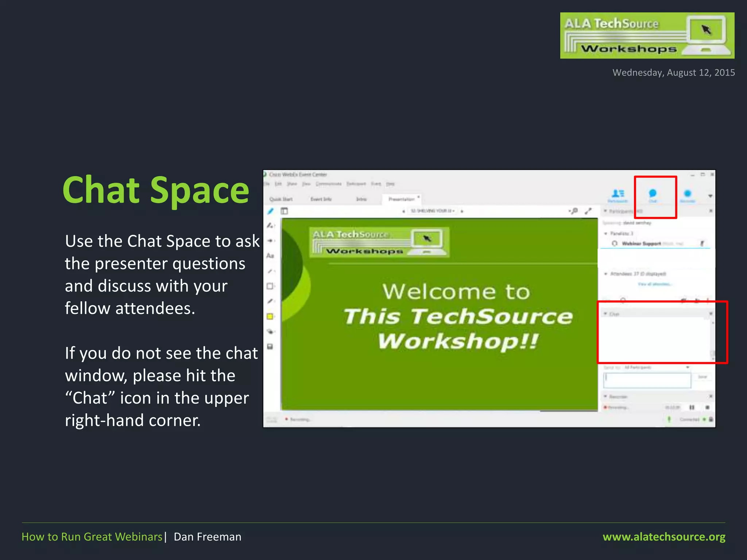Click the zoom magnifier icon
The image size is (747, 560).
tap(574, 211)
